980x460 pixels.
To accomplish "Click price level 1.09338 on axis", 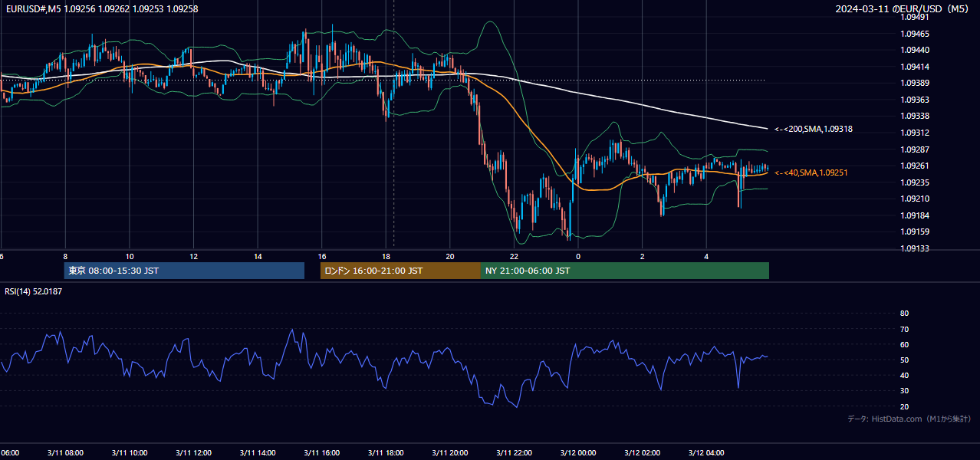I will [915, 116].
